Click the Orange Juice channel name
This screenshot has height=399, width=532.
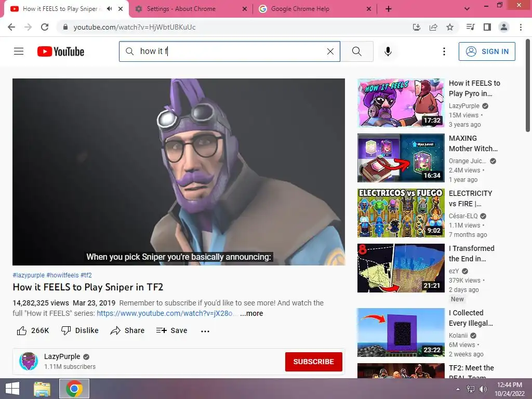click(467, 161)
